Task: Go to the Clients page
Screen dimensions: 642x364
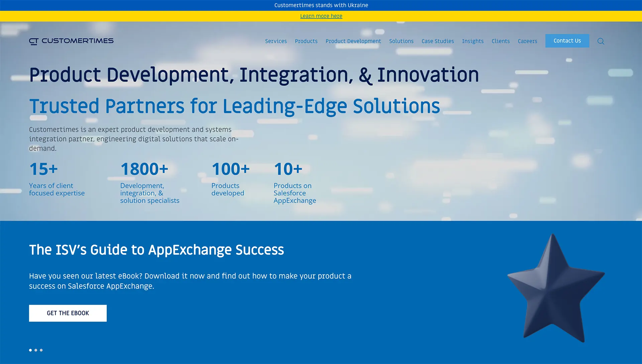Action: [x=501, y=41]
